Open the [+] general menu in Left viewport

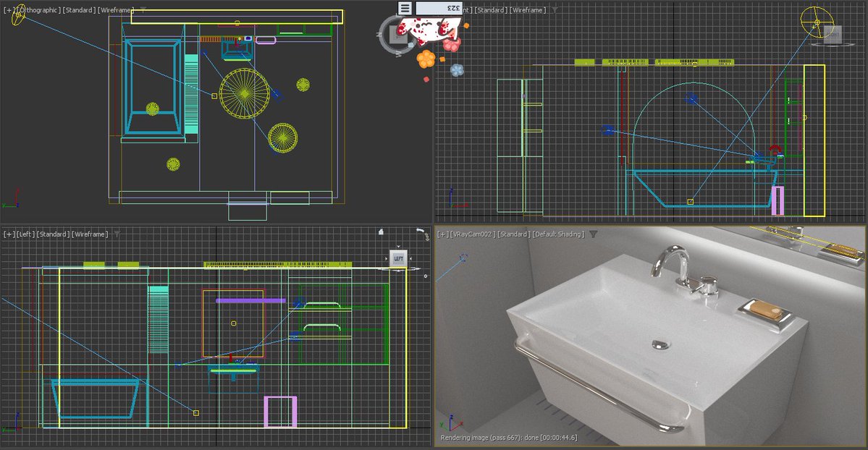click(9, 234)
